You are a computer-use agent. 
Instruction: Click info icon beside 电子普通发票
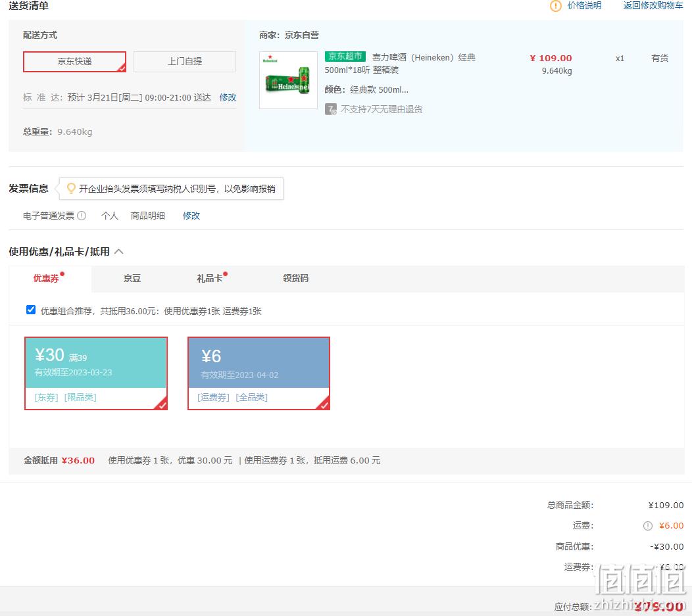[82, 216]
